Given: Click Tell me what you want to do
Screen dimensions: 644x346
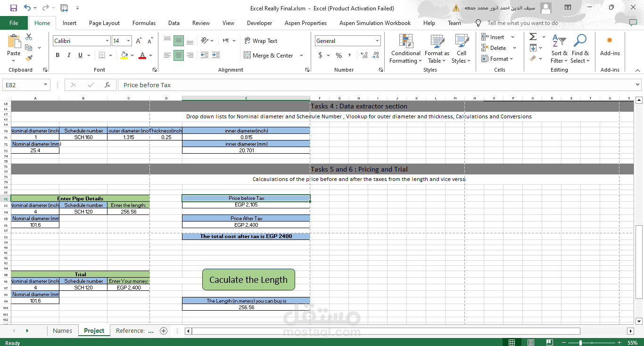Looking at the screenshot, I should click(x=522, y=23).
